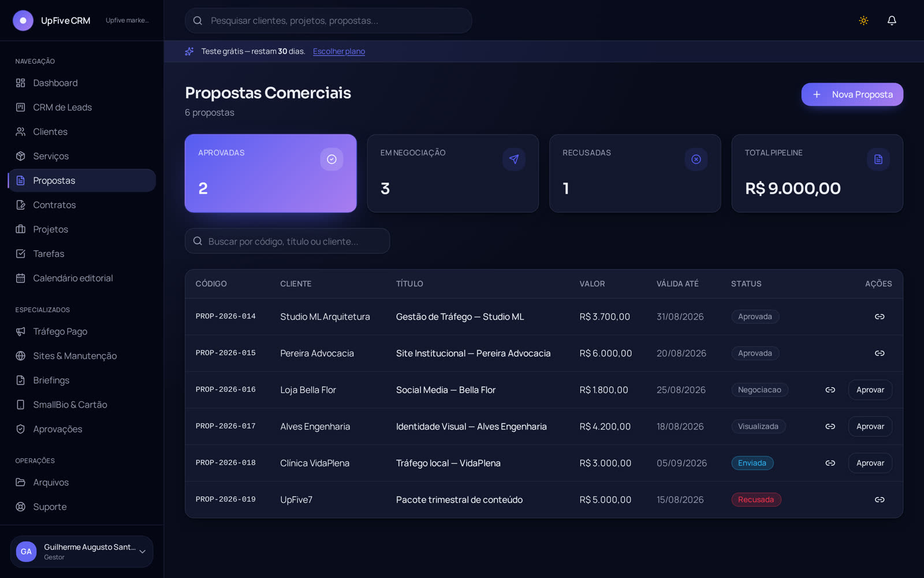Toggle the light theme sun icon

tap(863, 20)
